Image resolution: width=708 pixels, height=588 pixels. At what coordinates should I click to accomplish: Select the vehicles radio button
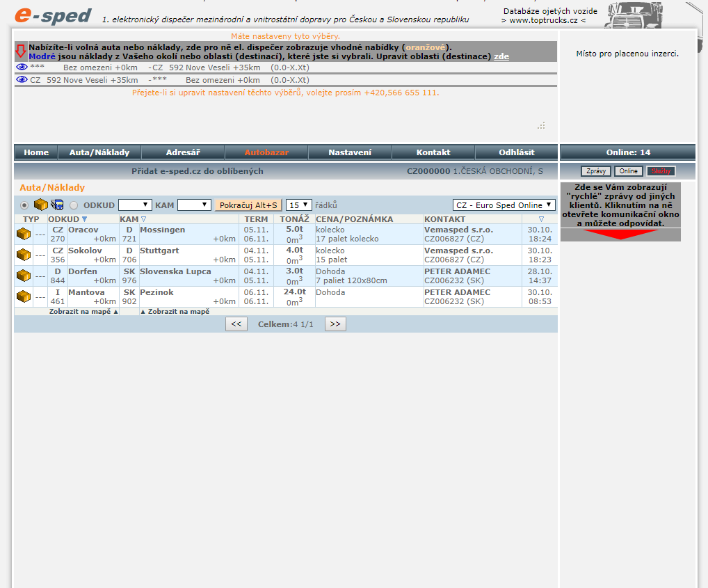[74, 205]
